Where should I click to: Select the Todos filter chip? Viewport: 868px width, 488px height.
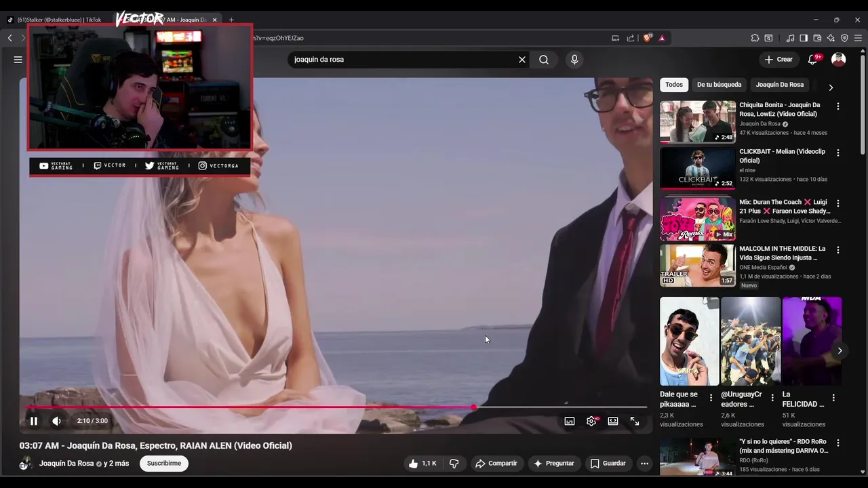[x=674, y=85]
